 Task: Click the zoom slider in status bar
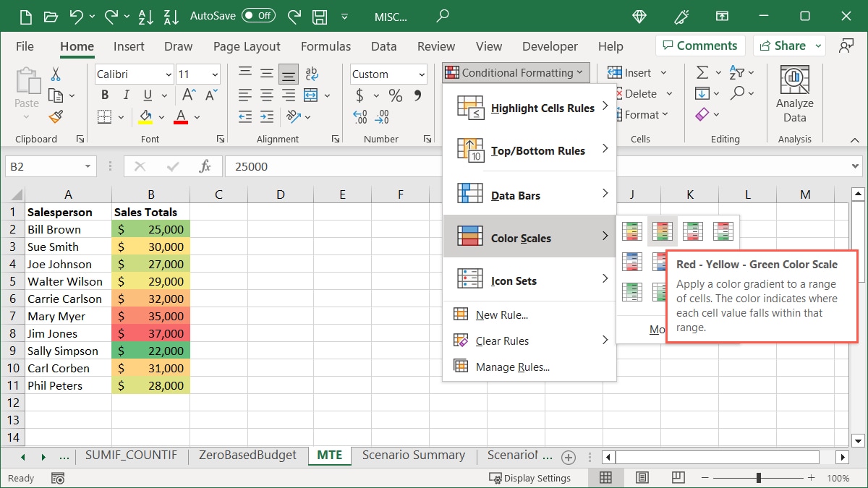pos(758,478)
